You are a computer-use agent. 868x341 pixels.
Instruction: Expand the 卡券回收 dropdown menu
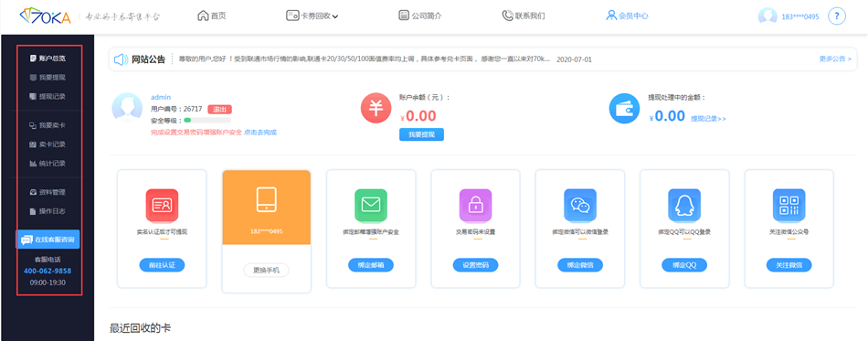pyautogui.click(x=312, y=16)
